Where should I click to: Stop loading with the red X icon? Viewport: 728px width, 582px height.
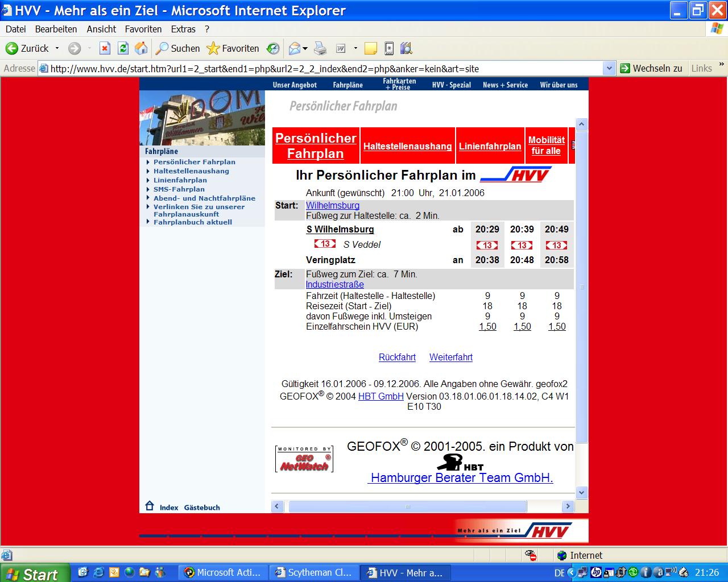105,48
